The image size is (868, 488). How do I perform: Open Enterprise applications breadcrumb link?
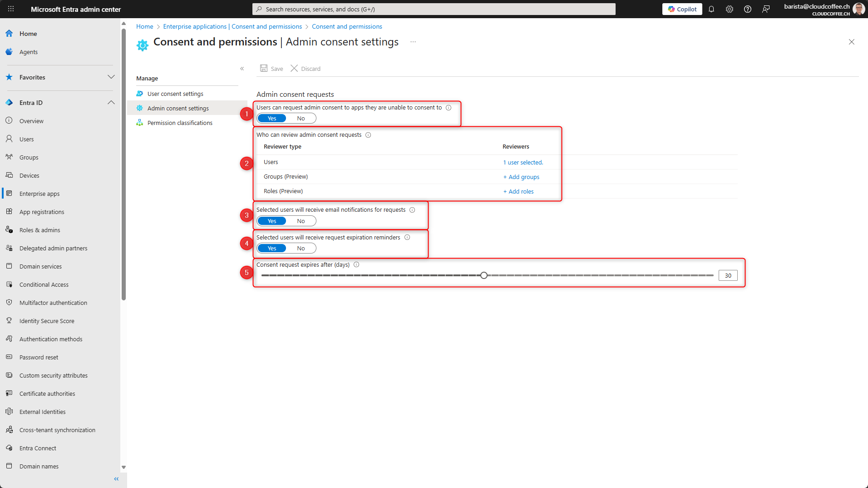[x=232, y=26]
